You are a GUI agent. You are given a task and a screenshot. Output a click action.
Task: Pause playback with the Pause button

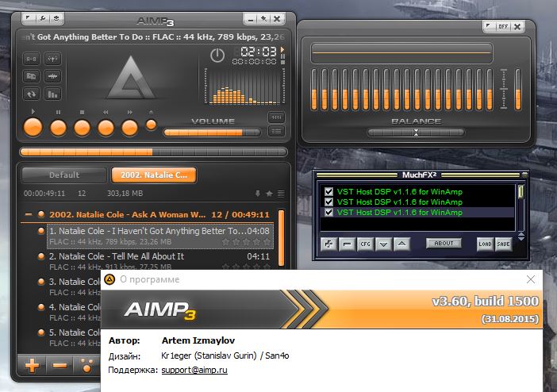point(58,127)
